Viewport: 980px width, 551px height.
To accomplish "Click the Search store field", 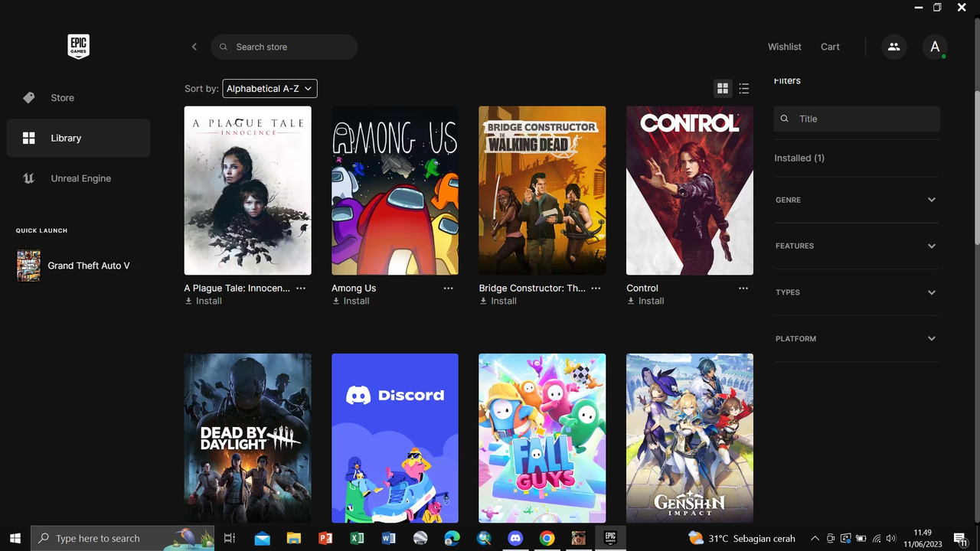I will click(x=284, y=47).
